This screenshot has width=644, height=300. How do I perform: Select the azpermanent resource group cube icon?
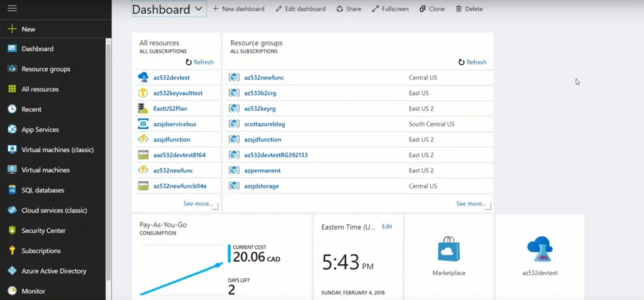234,170
